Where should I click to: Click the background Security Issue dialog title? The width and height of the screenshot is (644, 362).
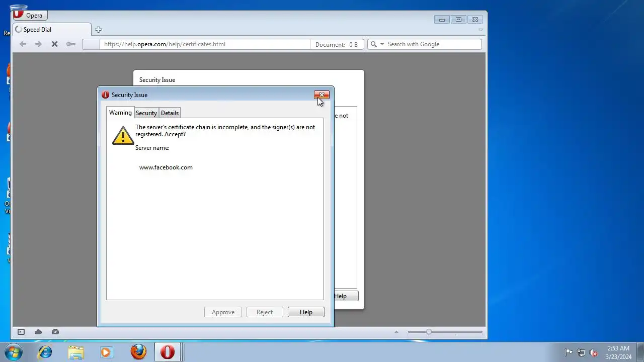click(157, 80)
